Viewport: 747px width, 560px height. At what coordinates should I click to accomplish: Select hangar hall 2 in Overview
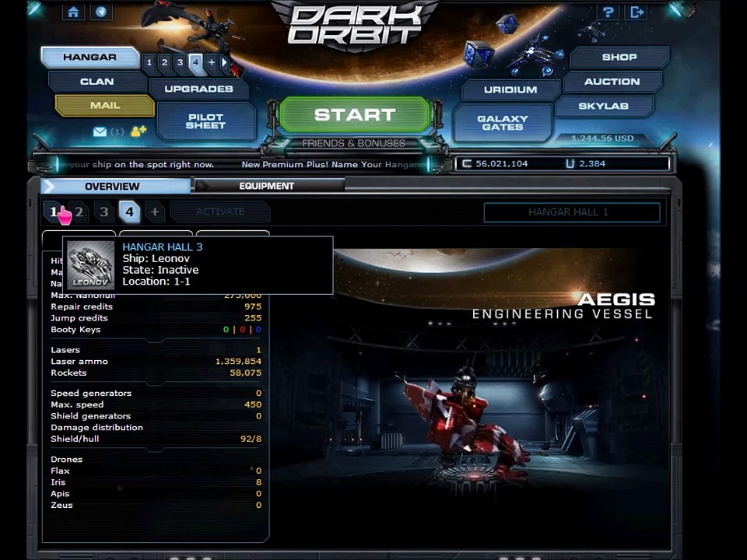click(79, 212)
